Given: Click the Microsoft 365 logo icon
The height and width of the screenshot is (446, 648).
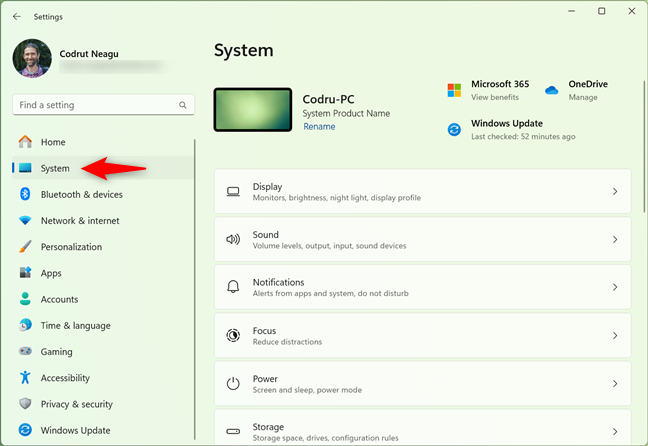Looking at the screenshot, I should pyautogui.click(x=454, y=90).
